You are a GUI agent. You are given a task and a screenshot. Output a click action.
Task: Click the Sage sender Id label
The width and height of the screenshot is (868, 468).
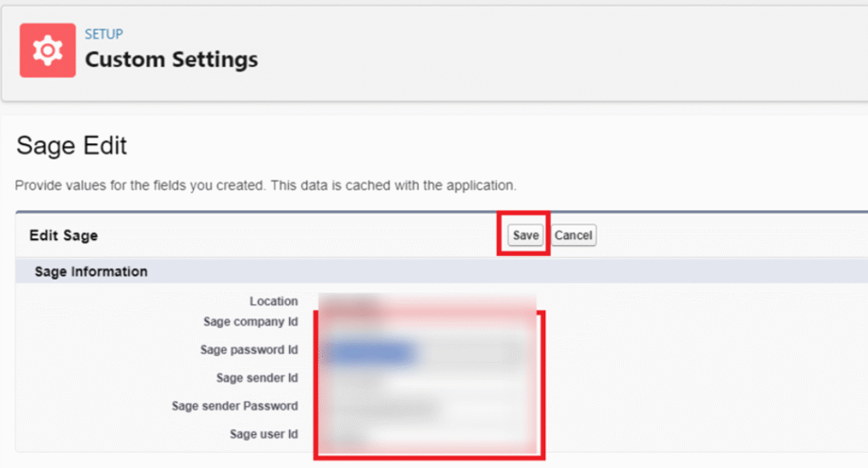tap(257, 378)
